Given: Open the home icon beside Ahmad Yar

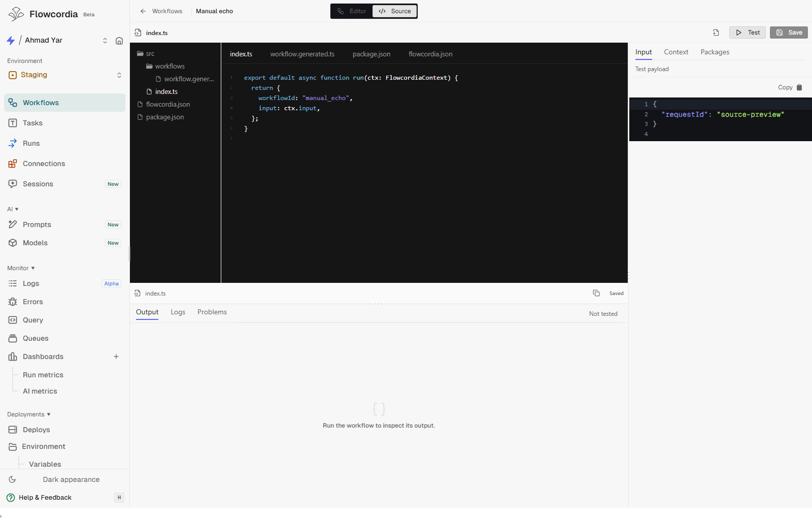Looking at the screenshot, I should coord(119,41).
